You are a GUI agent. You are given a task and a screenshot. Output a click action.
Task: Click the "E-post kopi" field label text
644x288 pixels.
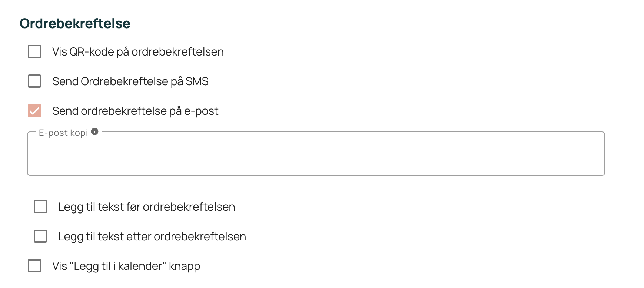[x=63, y=133]
